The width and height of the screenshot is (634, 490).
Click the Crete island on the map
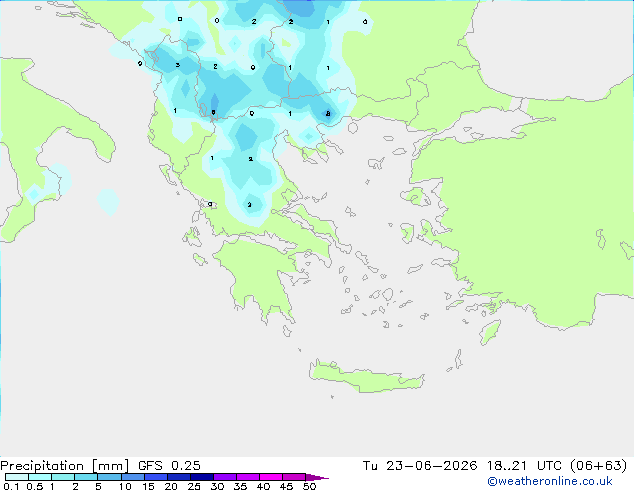tap(366, 378)
